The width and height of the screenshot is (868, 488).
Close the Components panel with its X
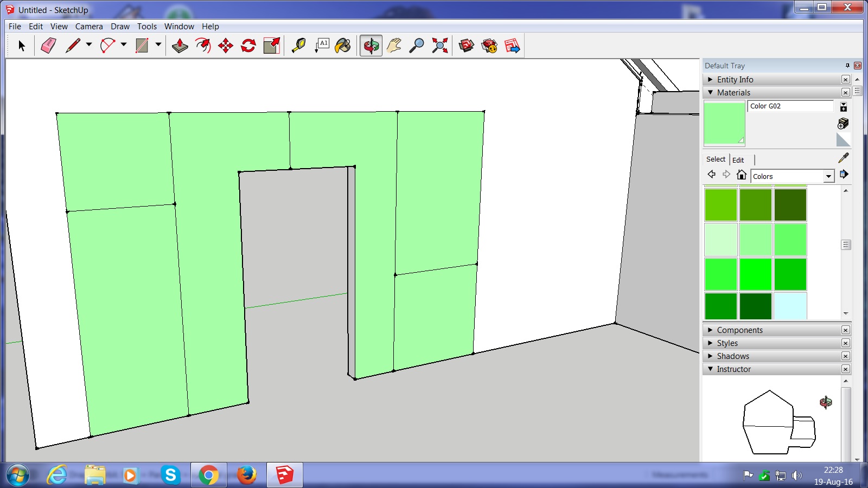pyautogui.click(x=845, y=330)
